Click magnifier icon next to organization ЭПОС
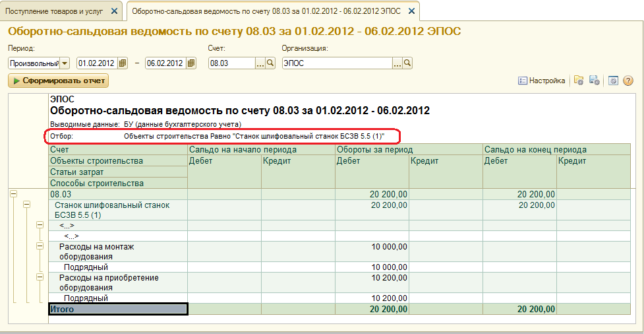The image size is (644, 334). coord(407,63)
